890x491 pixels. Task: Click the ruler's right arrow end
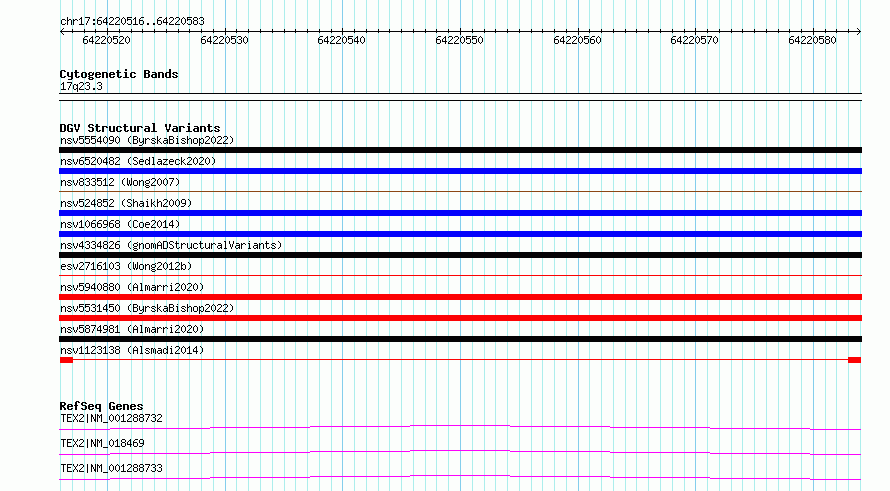pos(859,31)
